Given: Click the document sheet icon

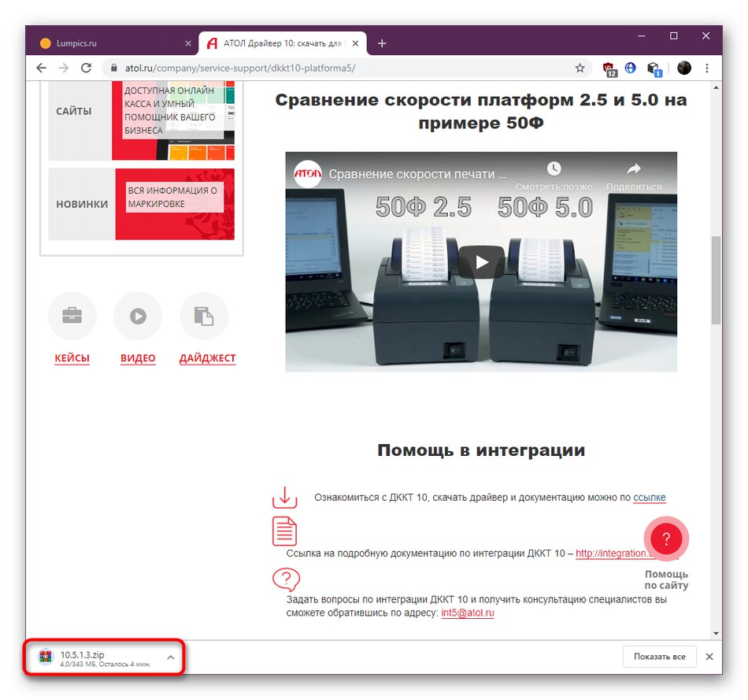Looking at the screenshot, I should (285, 531).
